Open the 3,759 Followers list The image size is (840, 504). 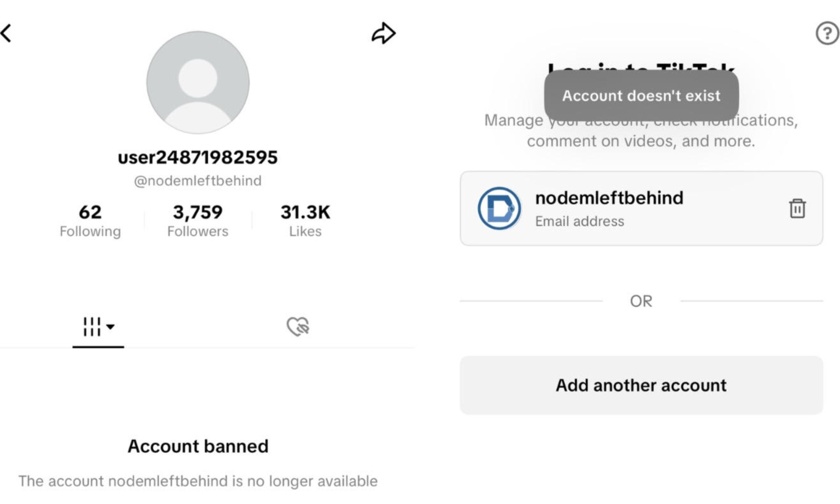coord(198,221)
